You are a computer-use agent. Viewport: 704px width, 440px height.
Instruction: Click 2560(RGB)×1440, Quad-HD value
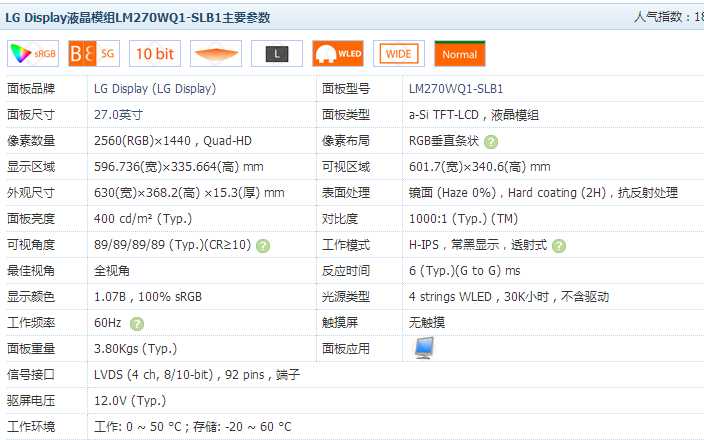click(173, 141)
